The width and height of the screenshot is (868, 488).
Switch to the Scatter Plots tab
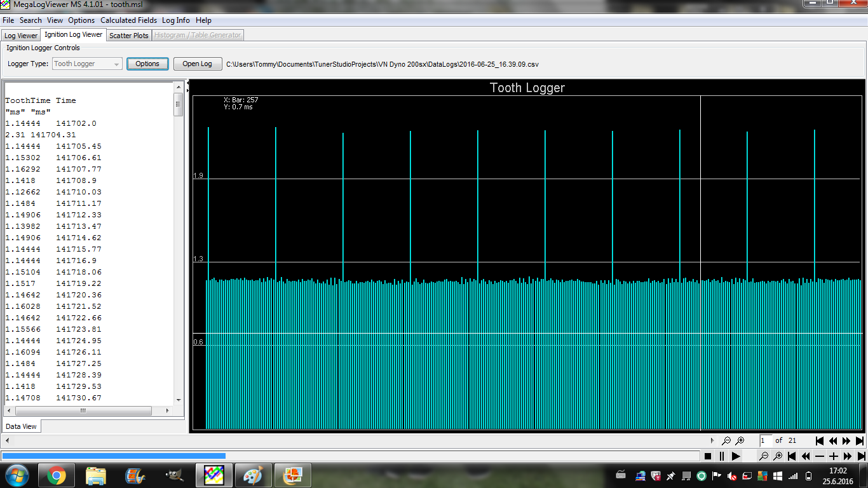point(129,36)
